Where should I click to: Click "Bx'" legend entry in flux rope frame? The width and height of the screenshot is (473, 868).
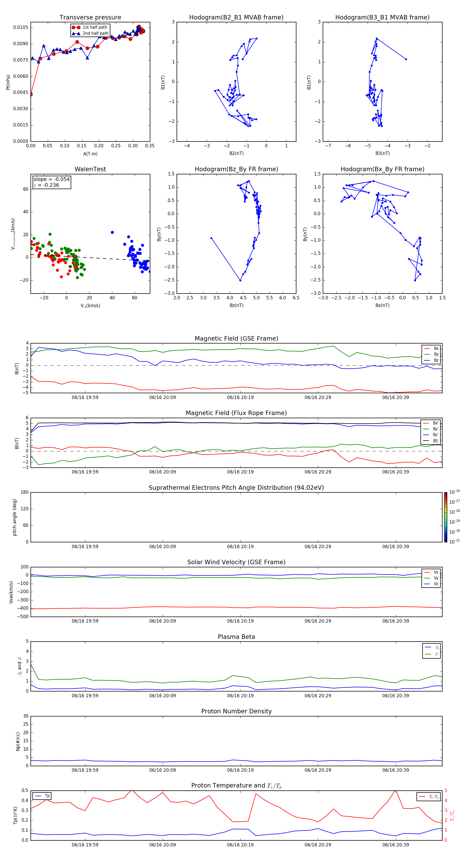click(x=431, y=423)
